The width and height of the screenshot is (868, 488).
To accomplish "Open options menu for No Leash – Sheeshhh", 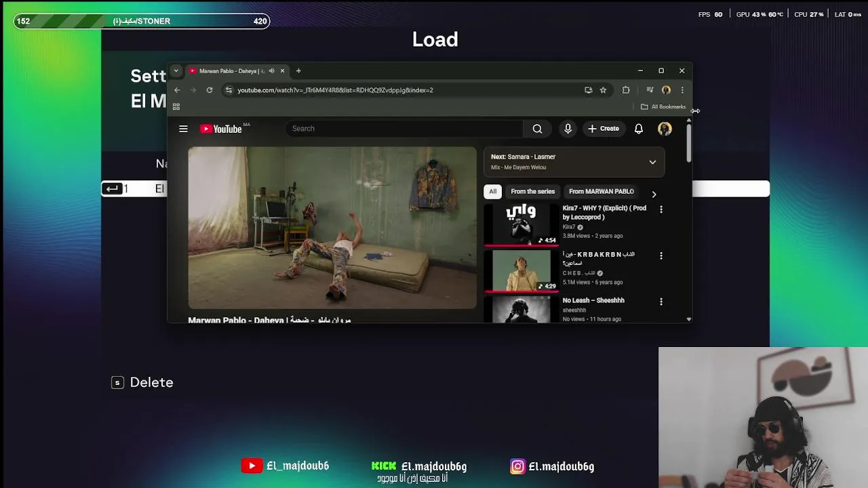I will 661,302.
